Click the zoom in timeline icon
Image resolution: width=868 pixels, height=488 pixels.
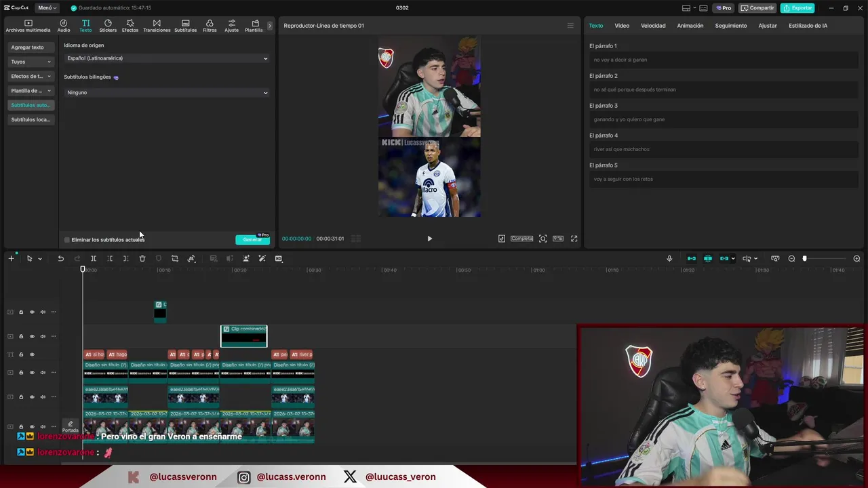pos(856,258)
